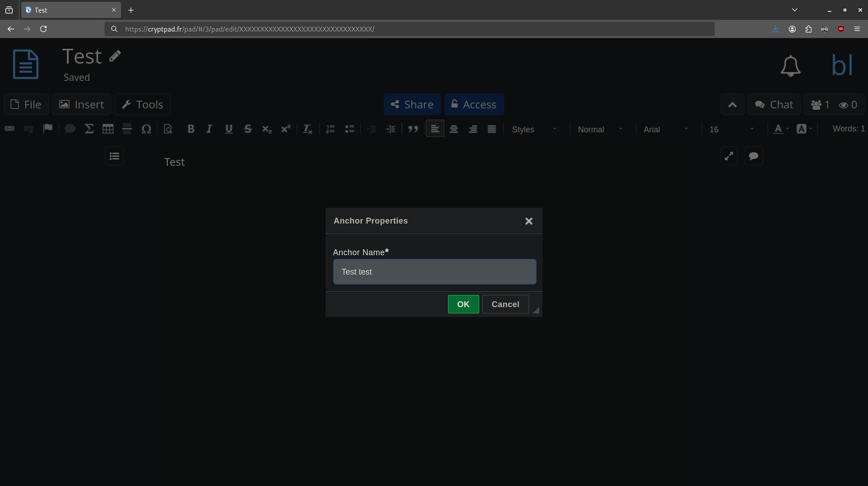Click the remove format icon
The image size is (868, 486).
click(x=307, y=129)
